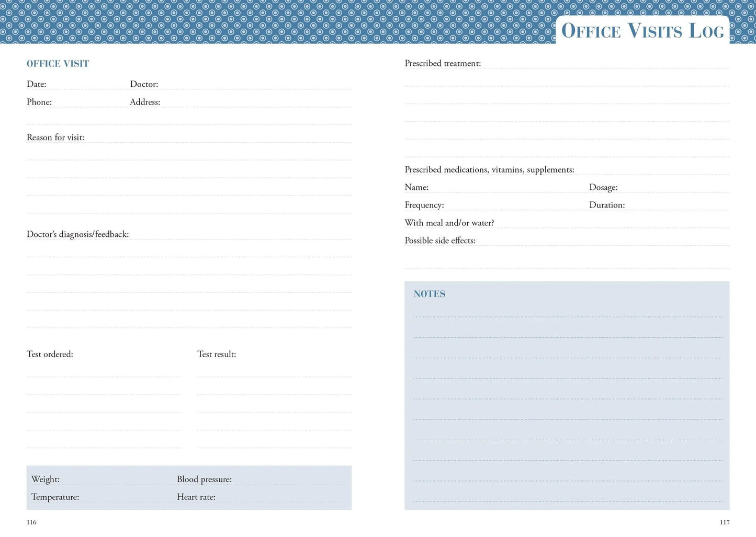Click the Doctor field line

point(235,85)
